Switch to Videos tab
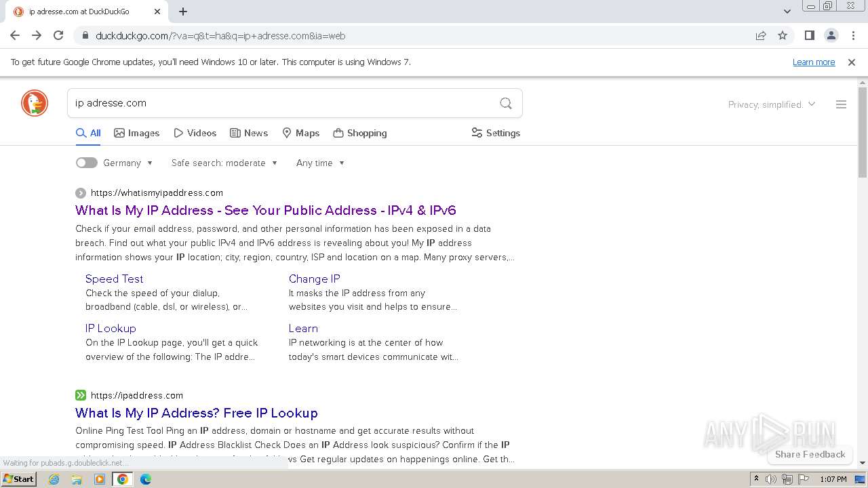Screen dimensions: 868x488 [x=195, y=133]
